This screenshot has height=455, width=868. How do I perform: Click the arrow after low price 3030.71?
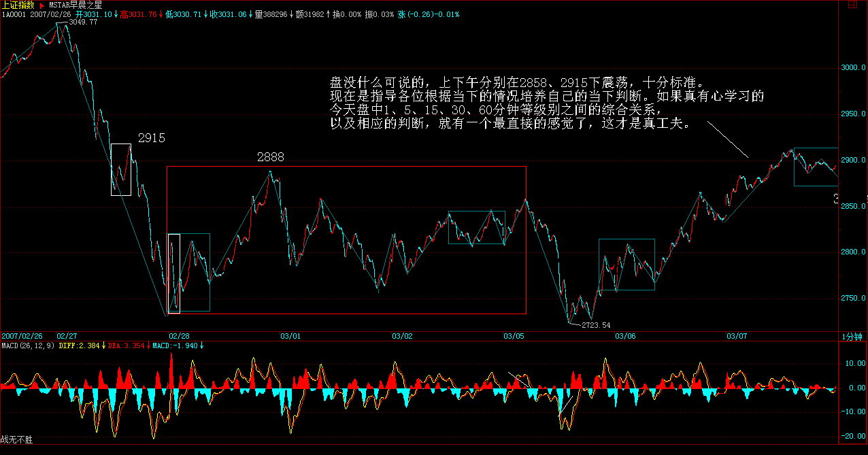coord(205,14)
